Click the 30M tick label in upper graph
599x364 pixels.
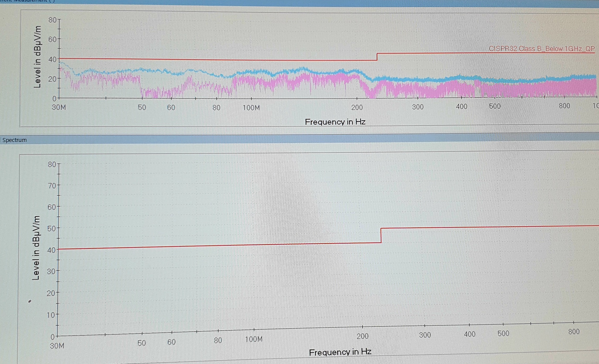click(x=59, y=107)
